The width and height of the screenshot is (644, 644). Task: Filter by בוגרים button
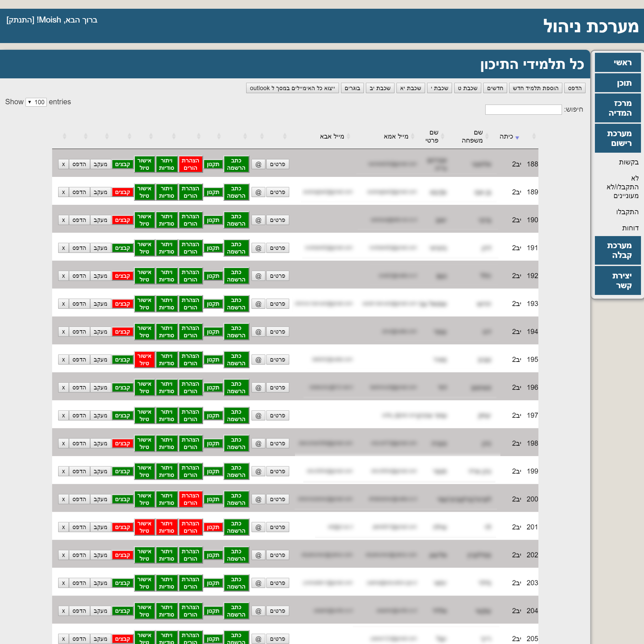coord(352,88)
